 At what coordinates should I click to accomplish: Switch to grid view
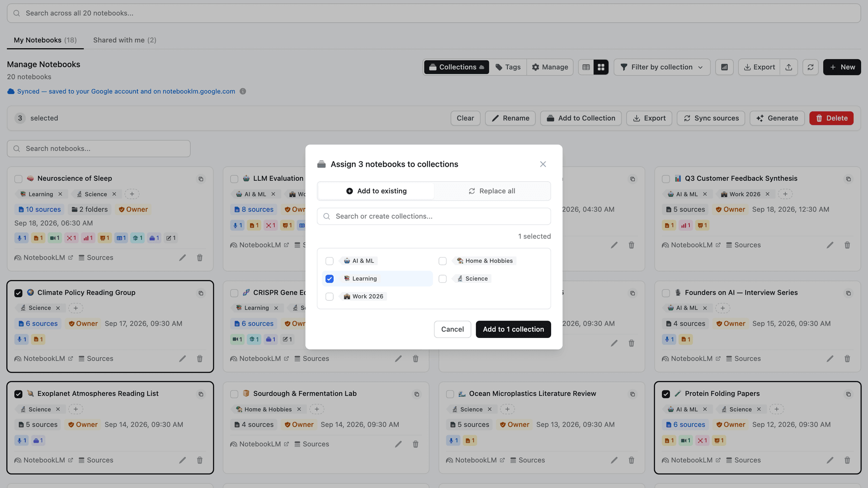tap(601, 67)
